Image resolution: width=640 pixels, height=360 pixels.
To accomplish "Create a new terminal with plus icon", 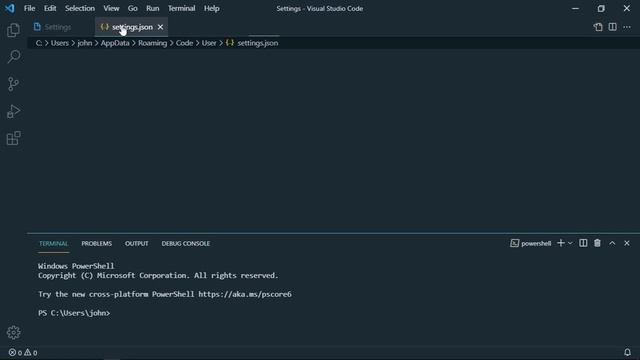I will (561, 243).
